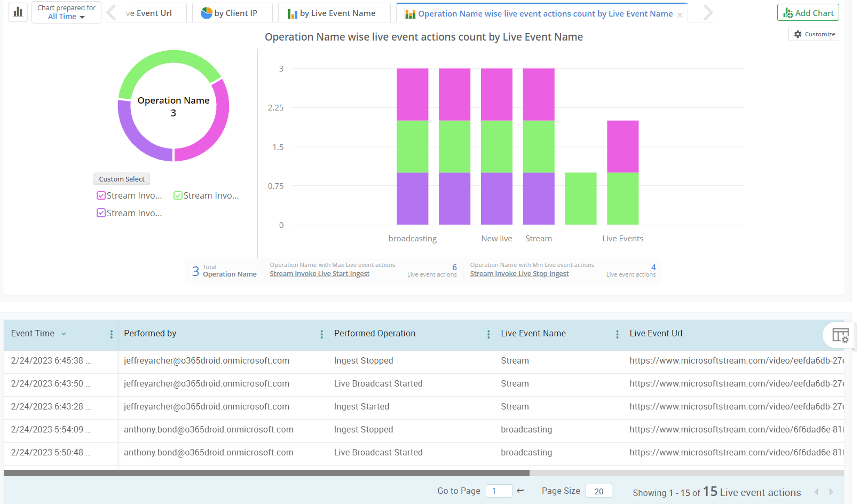Open Live Event Name column options menu

click(617, 334)
